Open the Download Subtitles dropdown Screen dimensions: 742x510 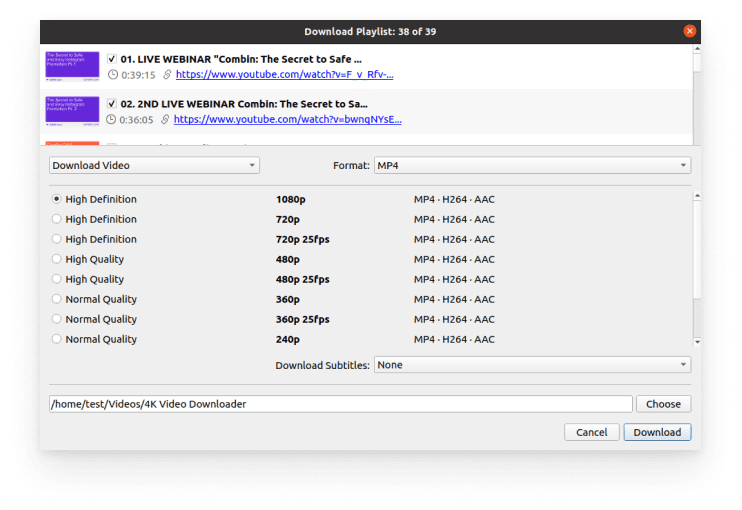pyautogui.click(x=532, y=365)
